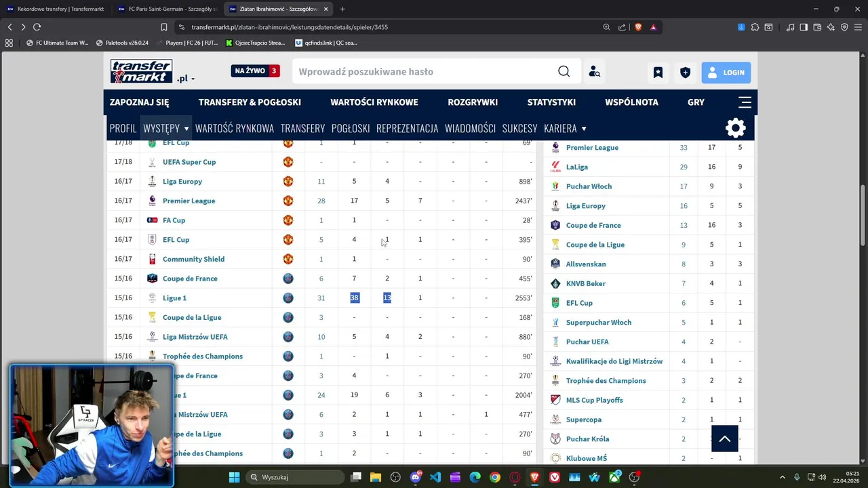
Task: Switch to FC Paris Saint-Germain browser tab
Action: 166,9
